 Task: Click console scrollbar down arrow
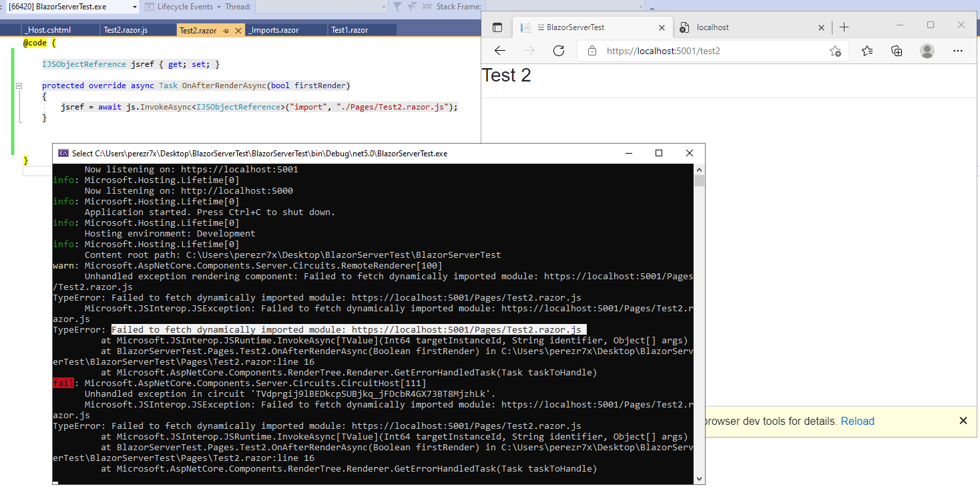pos(699,478)
